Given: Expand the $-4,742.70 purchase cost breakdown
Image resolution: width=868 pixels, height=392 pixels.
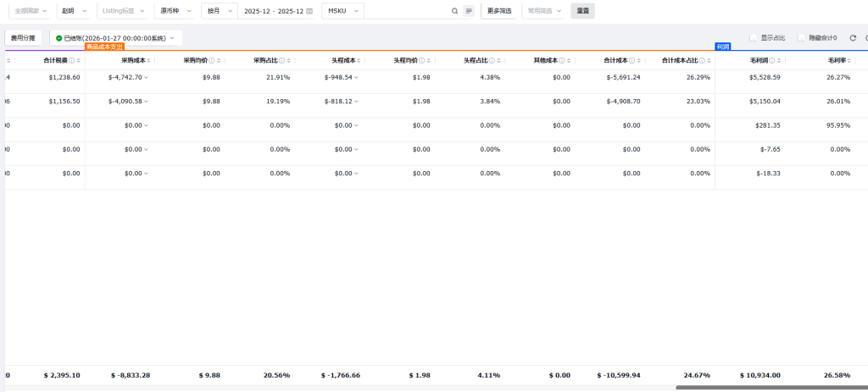Looking at the screenshot, I should pyautogui.click(x=146, y=77).
